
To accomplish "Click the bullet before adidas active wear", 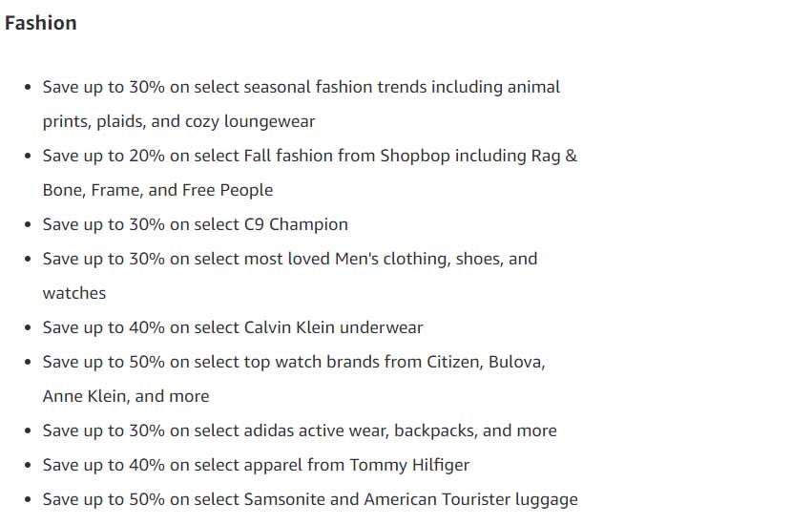I will (x=28, y=431).
